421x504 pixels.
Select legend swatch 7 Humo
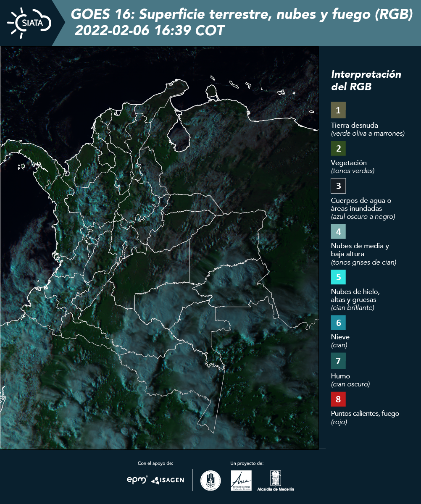click(x=338, y=361)
